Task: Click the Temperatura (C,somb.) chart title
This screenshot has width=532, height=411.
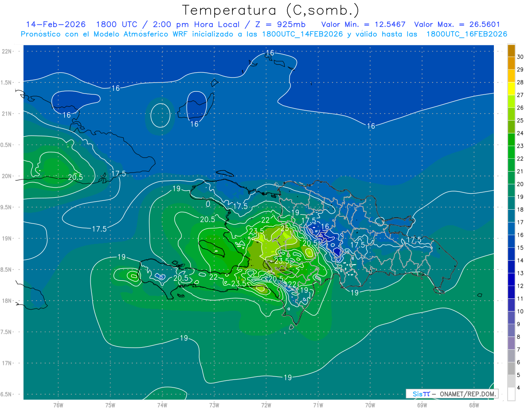Action: click(270, 10)
